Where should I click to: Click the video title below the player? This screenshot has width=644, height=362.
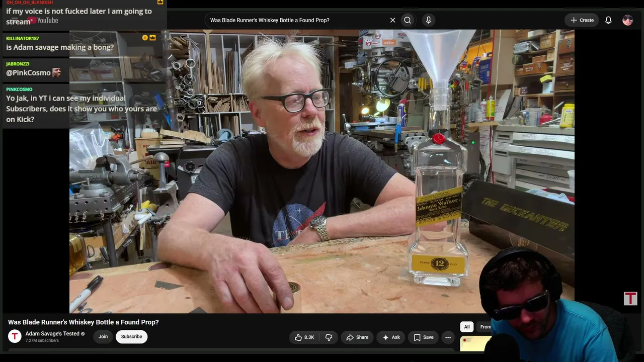click(84, 322)
